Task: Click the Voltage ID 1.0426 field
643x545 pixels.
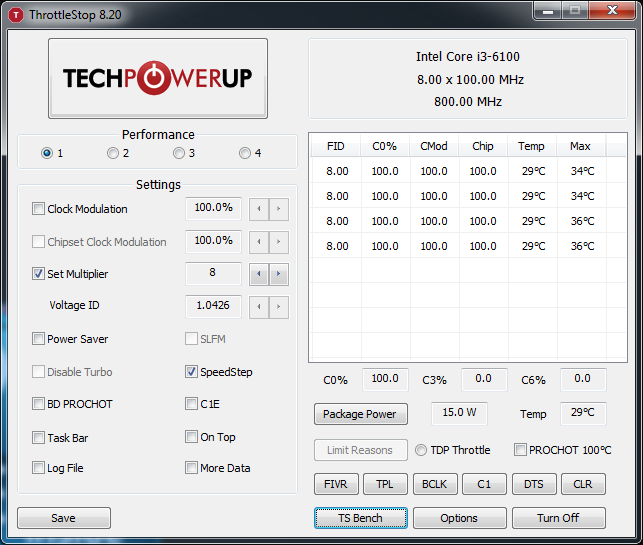Action: pos(213,306)
